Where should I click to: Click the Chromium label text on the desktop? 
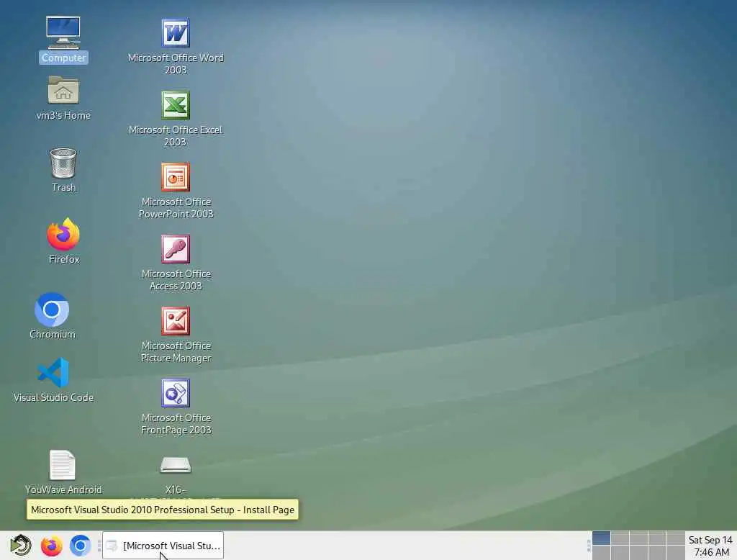coord(52,334)
